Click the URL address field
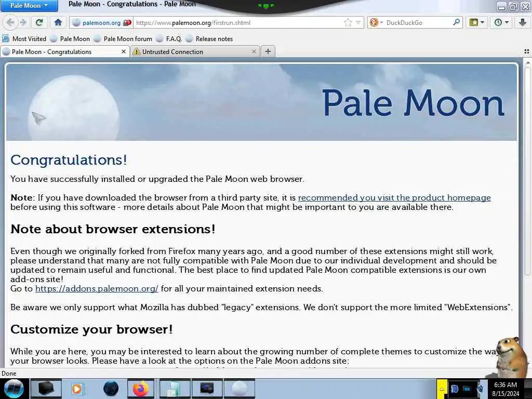The image size is (532, 399). pyautogui.click(x=237, y=23)
